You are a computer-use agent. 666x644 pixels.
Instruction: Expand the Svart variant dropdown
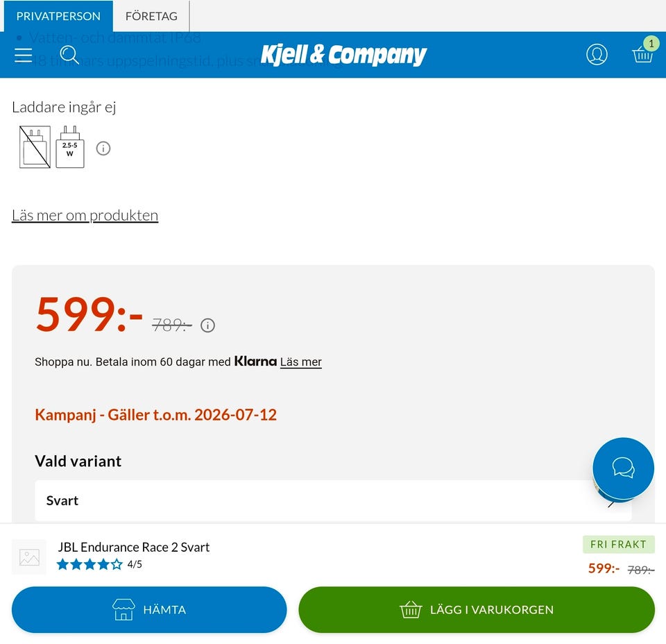click(333, 500)
